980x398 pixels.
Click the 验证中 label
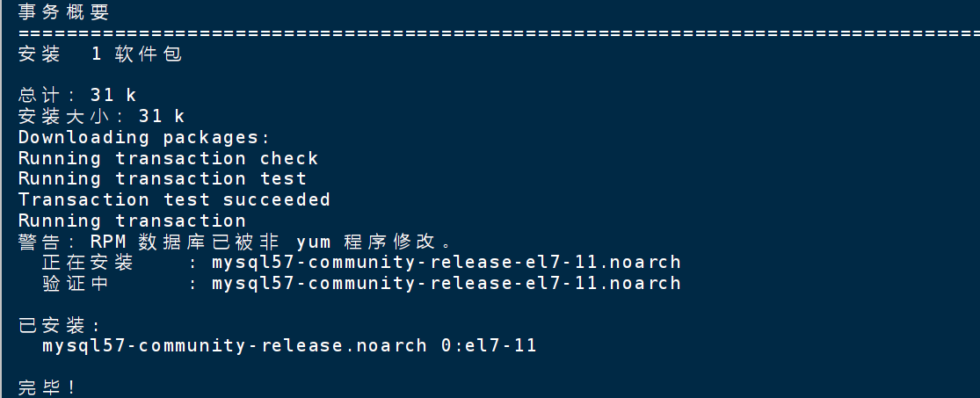76,284
